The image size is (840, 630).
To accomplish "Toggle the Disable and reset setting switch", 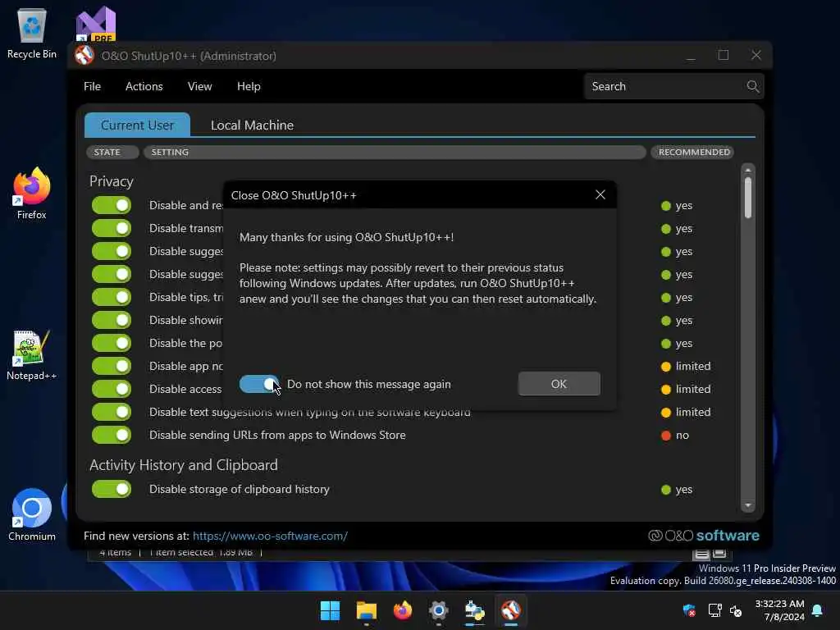I will (x=112, y=205).
